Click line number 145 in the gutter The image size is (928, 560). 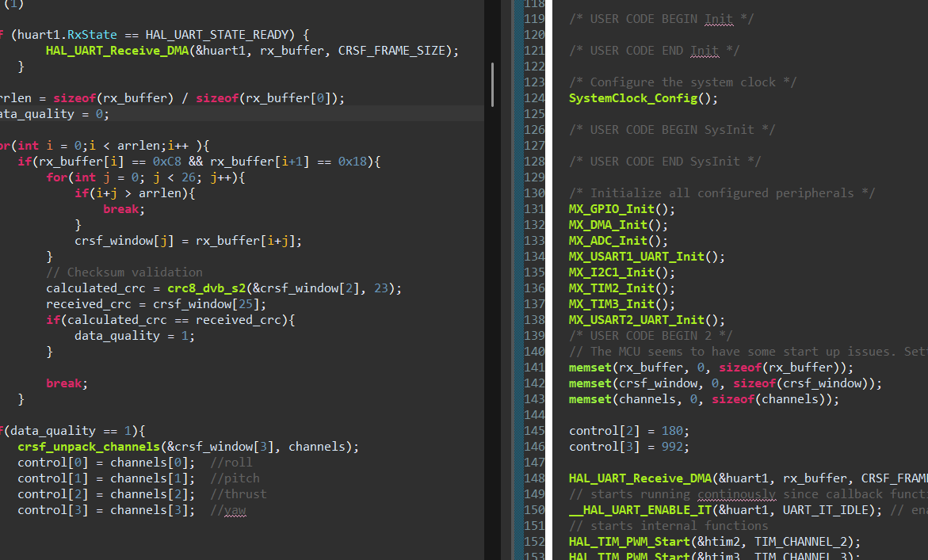tap(534, 431)
